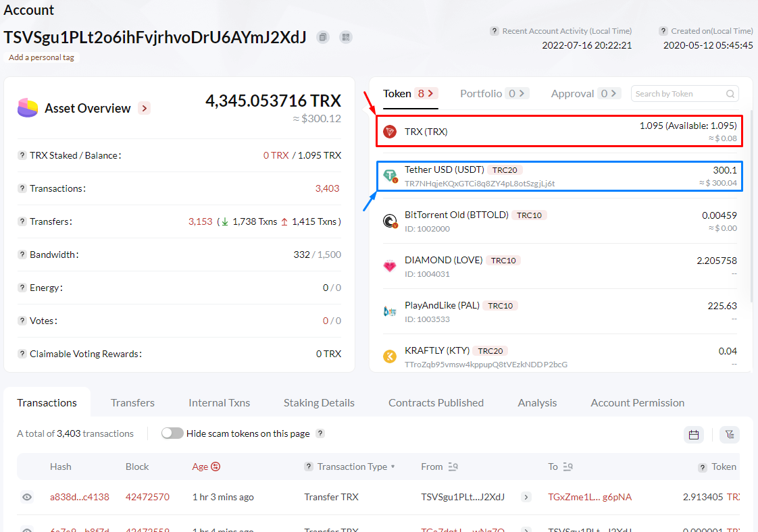Open block 42472570
The height and width of the screenshot is (532, 758).
tap(147, 497)
